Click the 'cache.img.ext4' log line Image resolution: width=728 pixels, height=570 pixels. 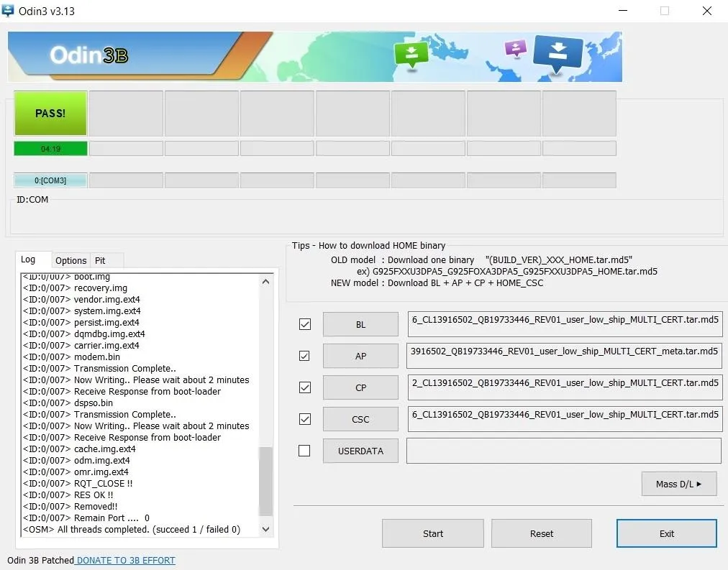click(79, 449)
